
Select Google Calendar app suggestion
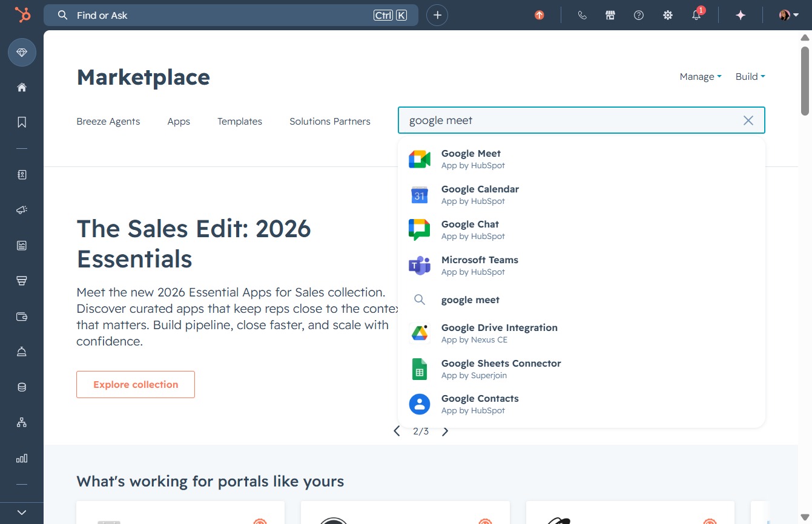pyautogui.click(x=581, y=195)
